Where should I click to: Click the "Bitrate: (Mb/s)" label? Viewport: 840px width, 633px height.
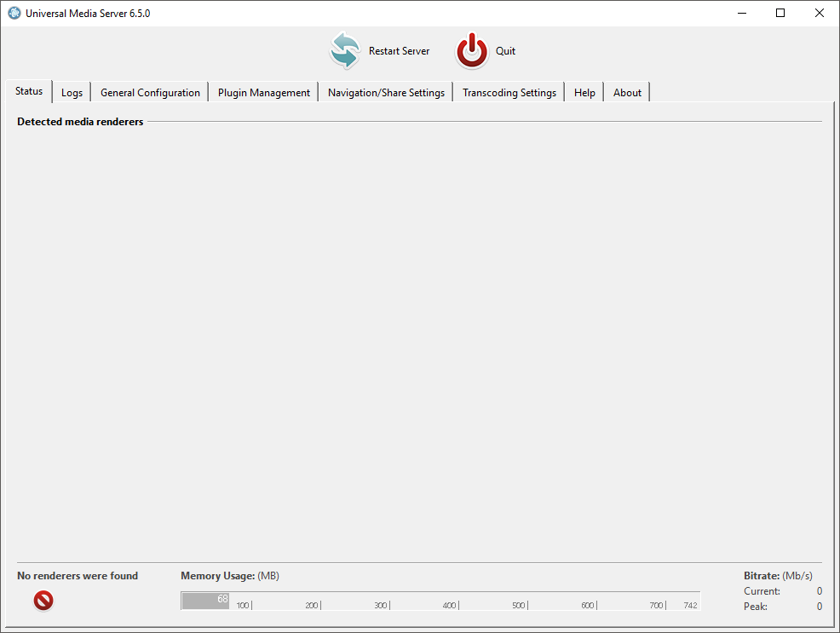tap(778, 576)
